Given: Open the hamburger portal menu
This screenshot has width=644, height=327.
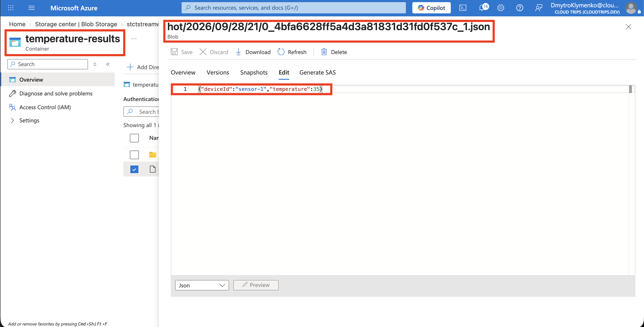Looking at the screenshot, I should click(x=31, y=8).
